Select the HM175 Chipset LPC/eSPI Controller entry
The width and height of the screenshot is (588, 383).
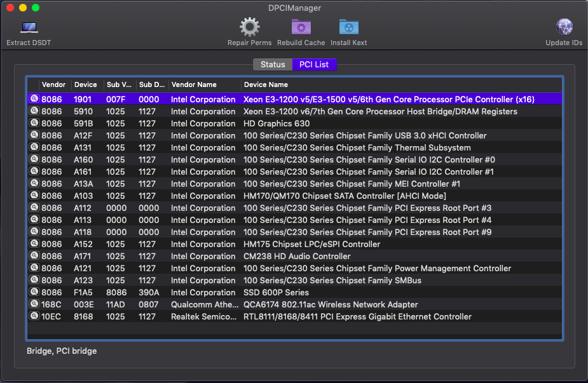click(311, 245)
